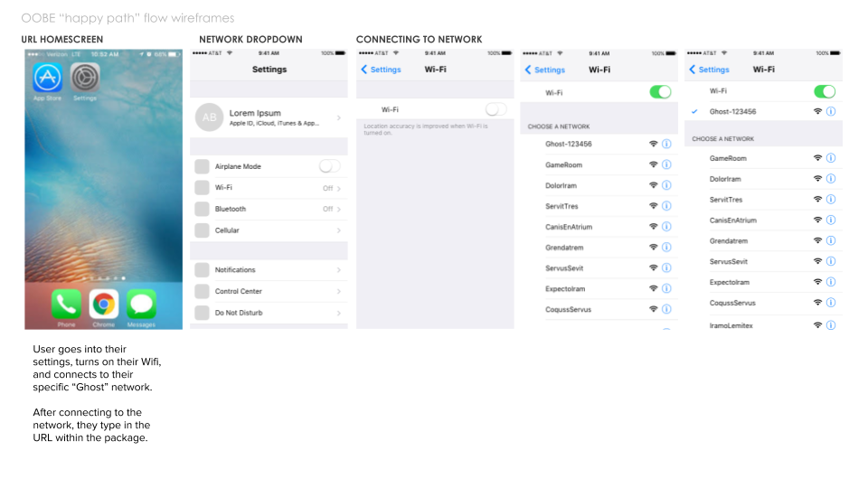Tap the Control Center row icon
Image resolution: width=868 pixels, height=488 pixels.
tap(202, 292)
